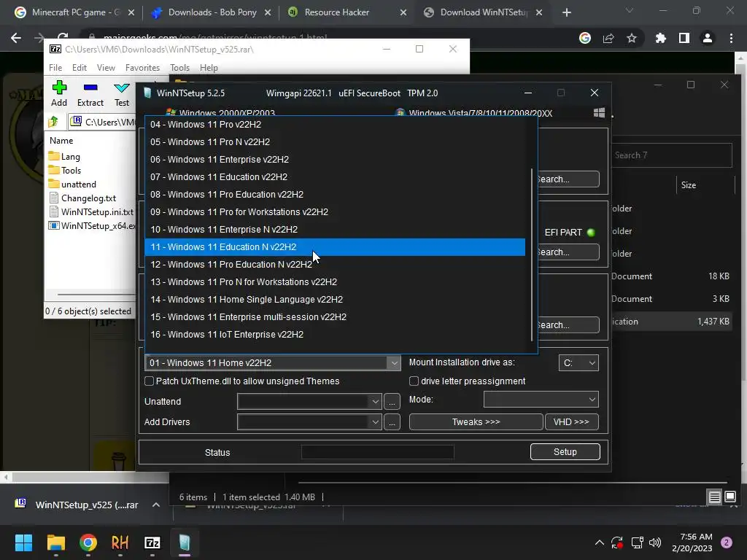Go back in Chrome
Screen dimensions: 747x560
pos(16,38)
